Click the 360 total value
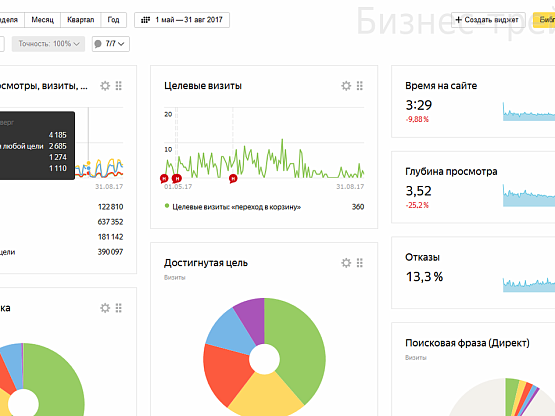Viewport: 555px width, 416px height. [x=358, y=207]
